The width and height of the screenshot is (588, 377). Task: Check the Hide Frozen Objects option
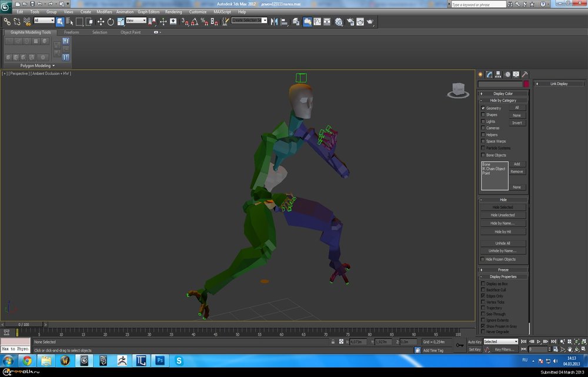pos(483,259)
